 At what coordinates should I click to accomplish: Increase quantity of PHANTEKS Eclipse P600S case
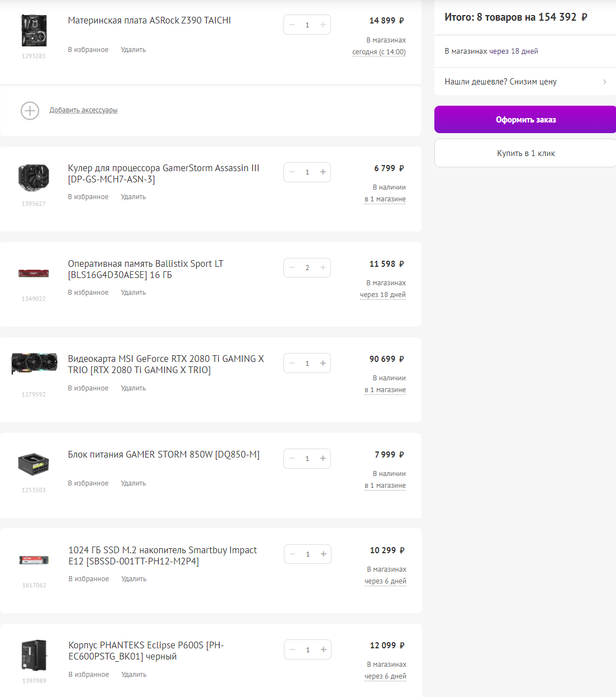tap(324, 649)
